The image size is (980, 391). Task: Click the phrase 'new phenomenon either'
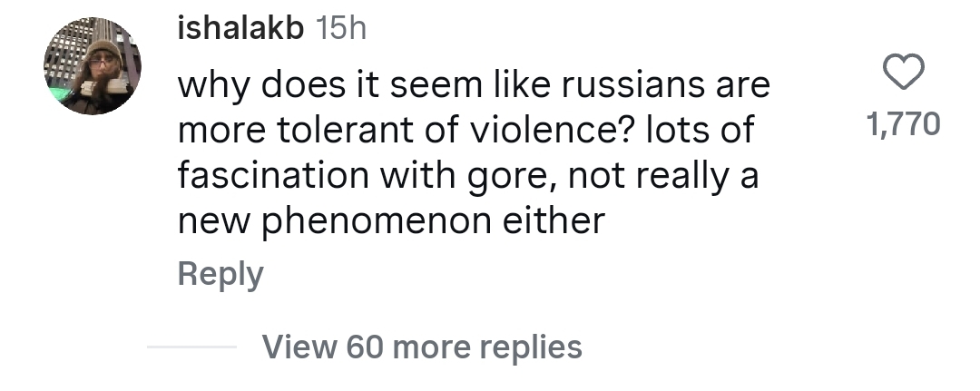click(x=391, y=221)
